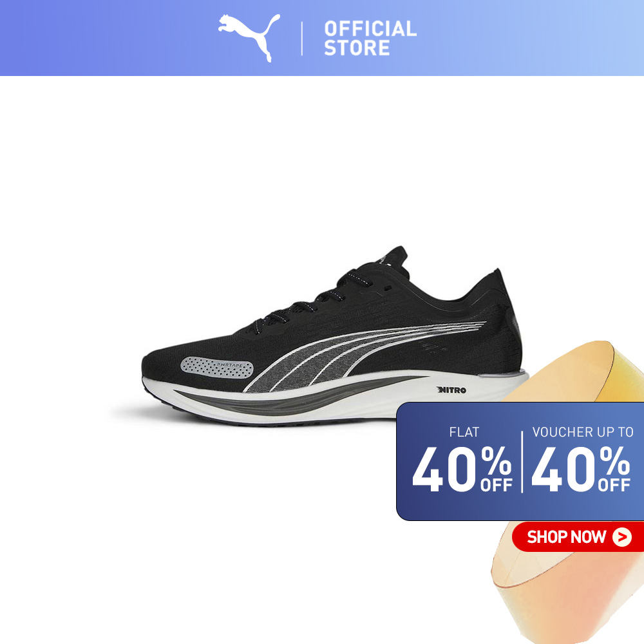Viewport: 644px width, 644px height.
Task: Click the arrow icon inside Shop Now
Action: coord(622,537)
